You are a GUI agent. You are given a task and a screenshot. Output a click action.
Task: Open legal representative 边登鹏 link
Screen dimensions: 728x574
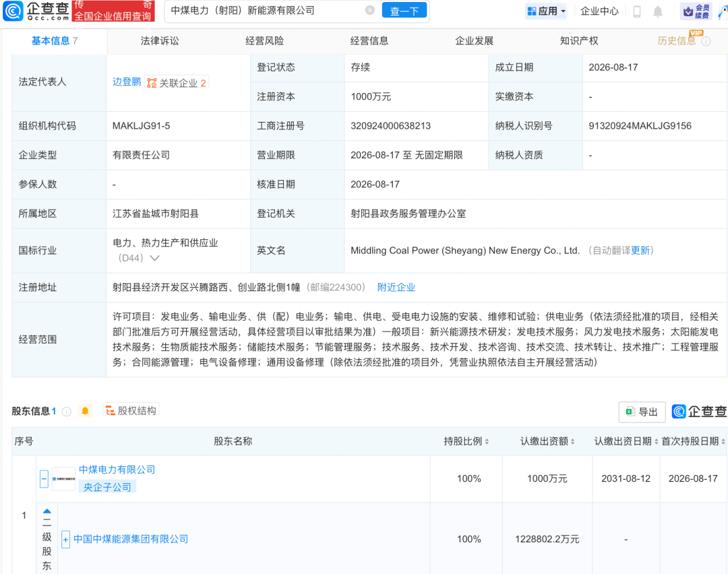coord(126,82)
